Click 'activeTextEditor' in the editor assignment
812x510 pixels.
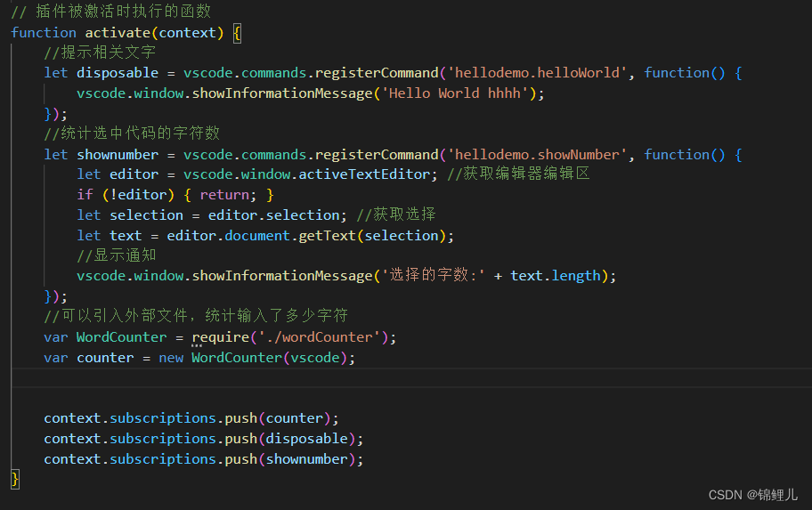(x=364, y=174)
